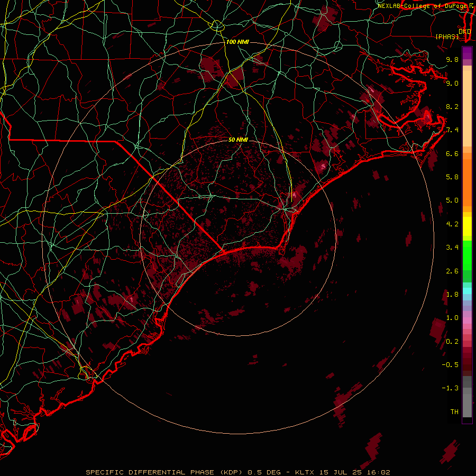Image resolution: width=476 pixels, height=476 pixels.
Task: Click the 1.0 value on color scale
Action: pyautogui.click(x=452, y=318)
